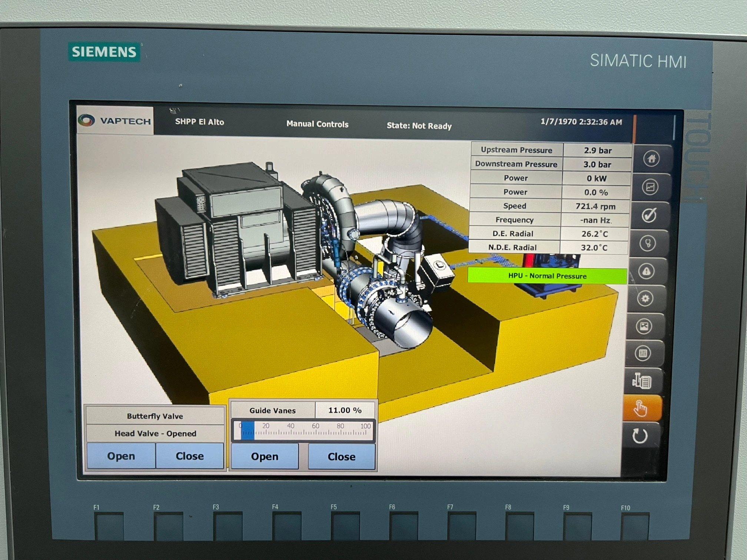Click the Head Valve - Opened status

click(x=155, y=434)
